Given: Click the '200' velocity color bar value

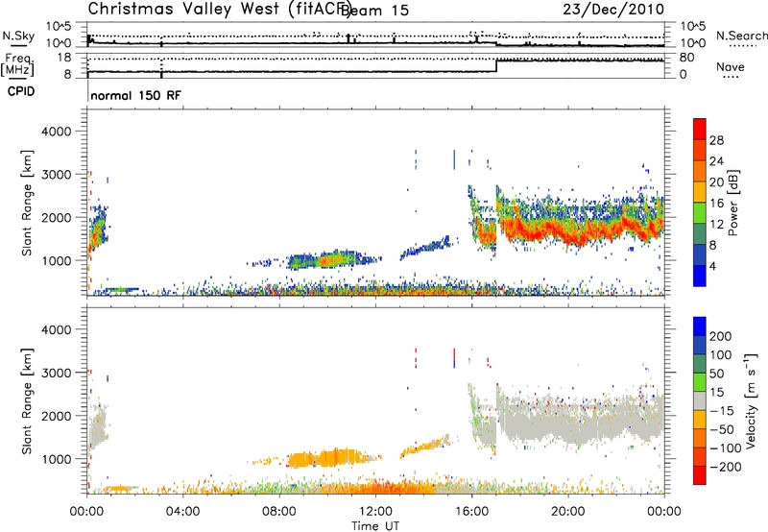Looking at the screenshot, I should [x=721, y=336].
